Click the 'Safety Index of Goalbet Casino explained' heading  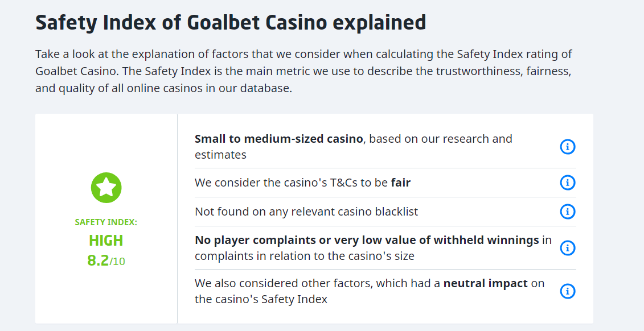tap(231, 23)
